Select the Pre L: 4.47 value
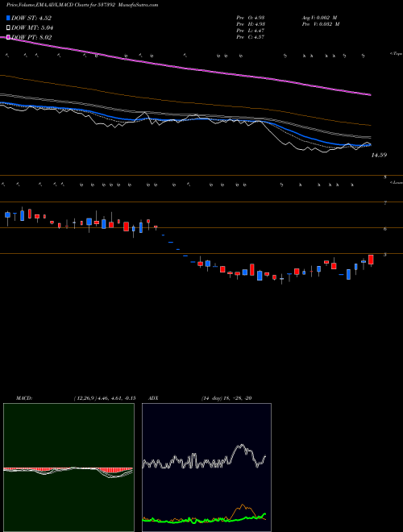Viewport: 403px width, 532px height. coord(251,31)
